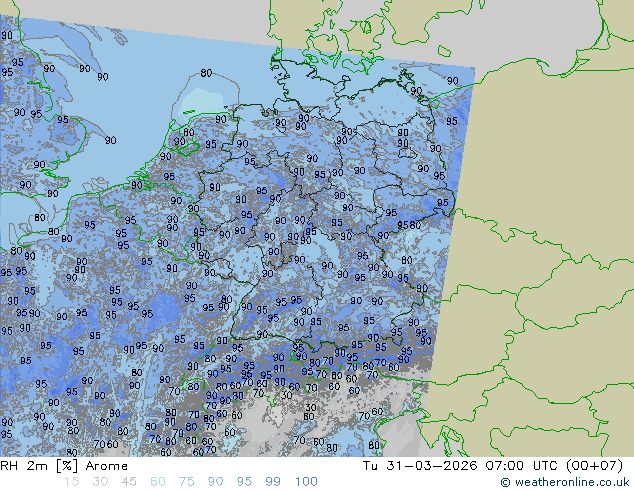Click the 'RH 2m [%]' map title
The height and width of the screenshot is (490, 634).
(x=39, y=466)
